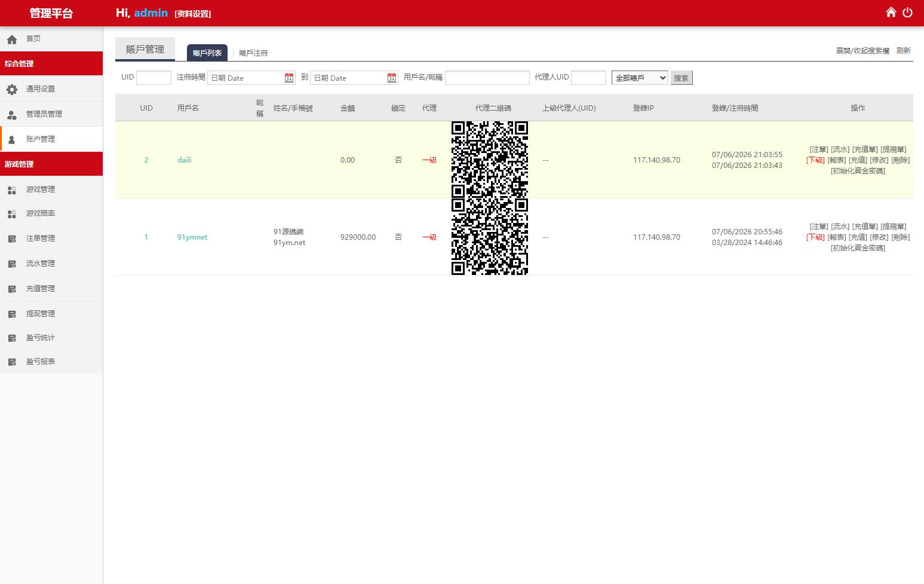The height and width of the screenshot is (584, 924).
Task: Click the start 日期 Date registration field
Action: [x=251, y=78]
